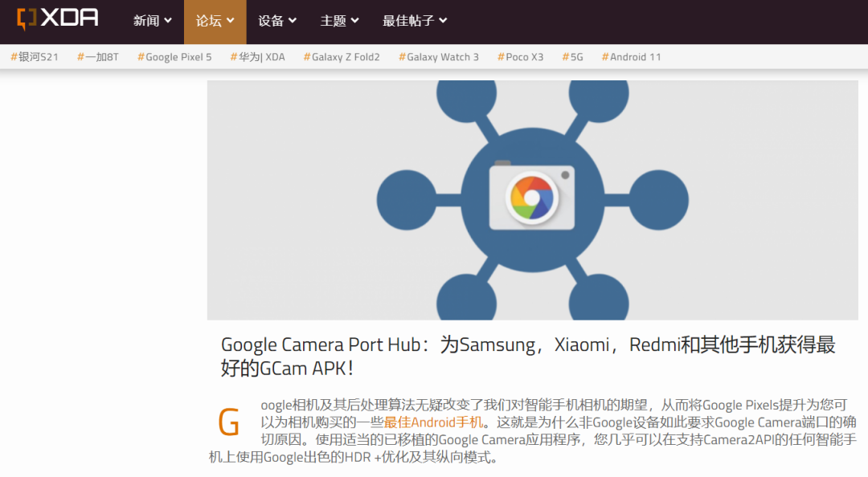Open the #Android 11 tag
This screenshot has width=868, height=477.
point(631,57)
